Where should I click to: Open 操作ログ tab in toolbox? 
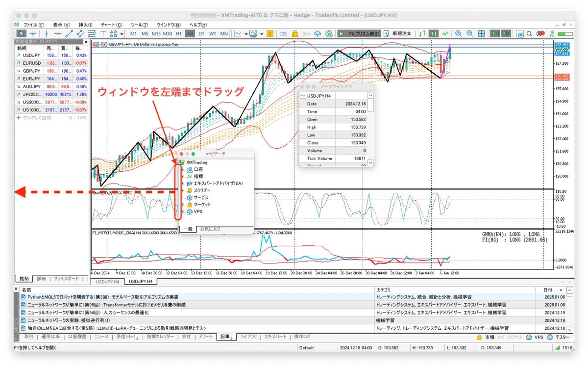[302, 337]
